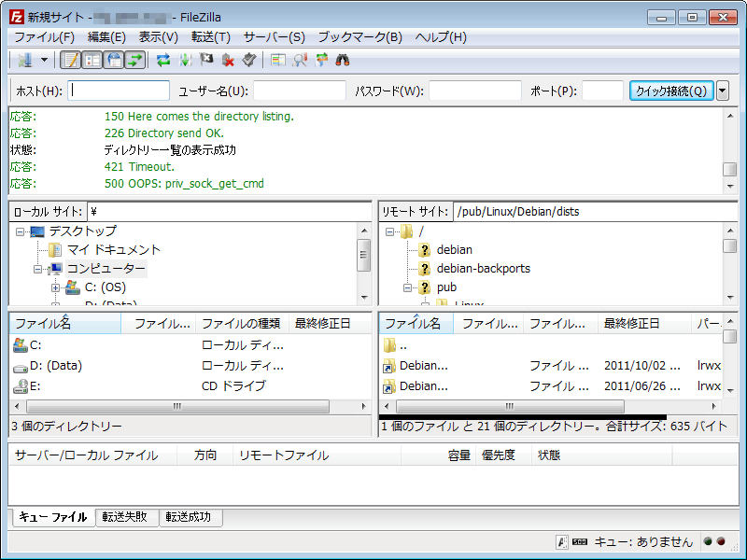Select マイ ドキュメント in local tree
Viewport: 747px width, 560px height.
coord(113,250)
